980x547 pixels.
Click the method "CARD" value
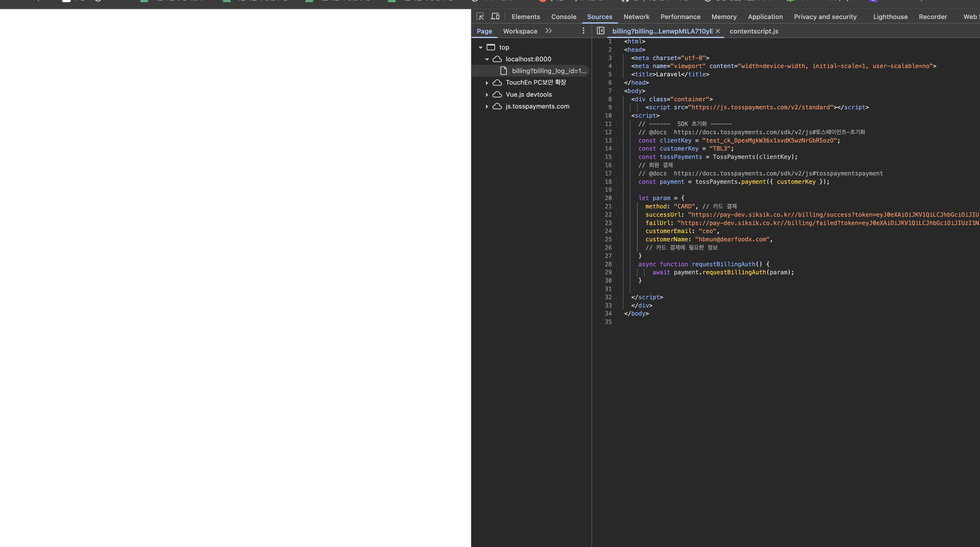tap(684, 207)
